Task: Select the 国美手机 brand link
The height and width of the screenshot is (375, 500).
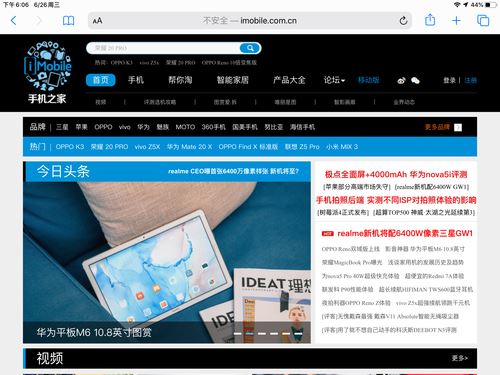Action: (x=245, y=127)
